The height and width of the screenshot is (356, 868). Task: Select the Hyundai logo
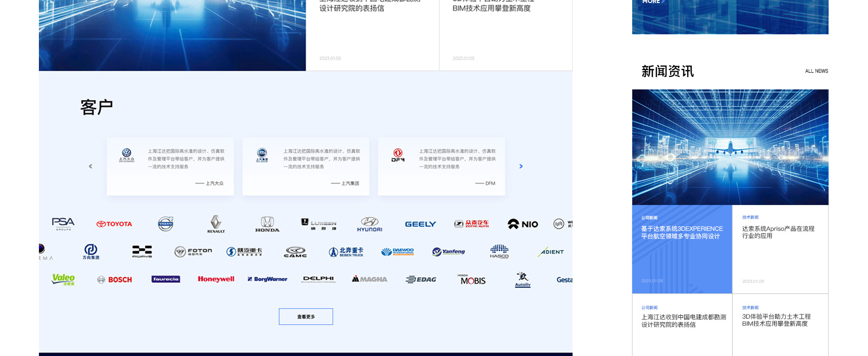click(370, 224)
